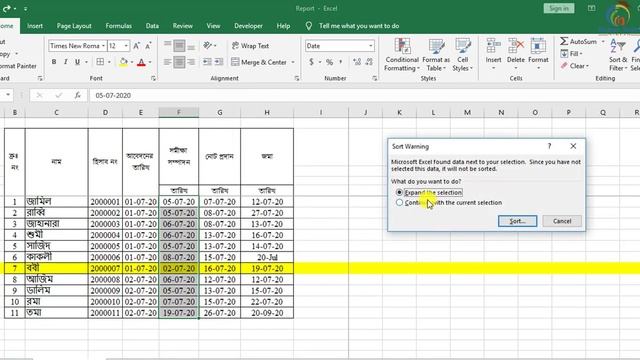
Task: Open the View tab
Action: click(x=213, y=26)
